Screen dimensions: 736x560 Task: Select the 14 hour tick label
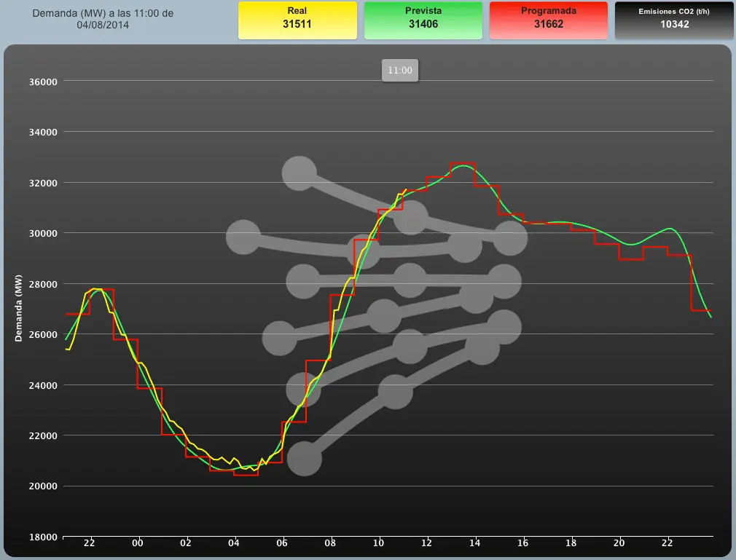(474, 543)
